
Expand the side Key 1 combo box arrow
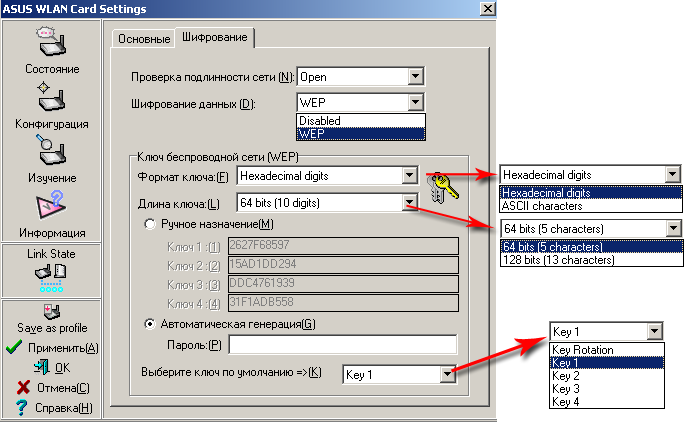tap(654, 331)
